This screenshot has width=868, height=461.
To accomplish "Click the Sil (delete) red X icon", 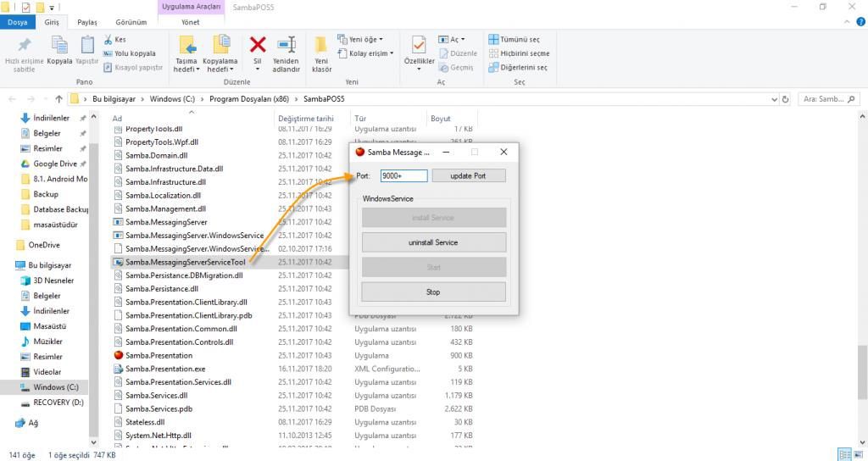I will pos(258,45).
